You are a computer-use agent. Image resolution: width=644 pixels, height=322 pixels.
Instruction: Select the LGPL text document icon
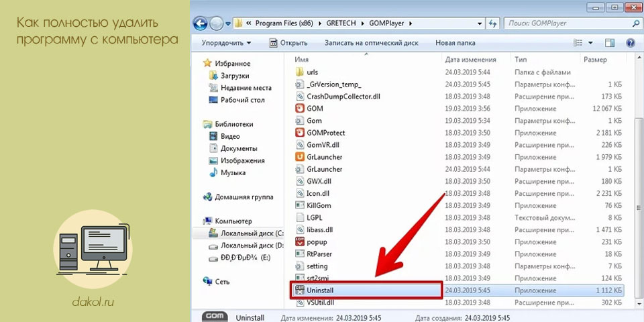click(300, 217)
